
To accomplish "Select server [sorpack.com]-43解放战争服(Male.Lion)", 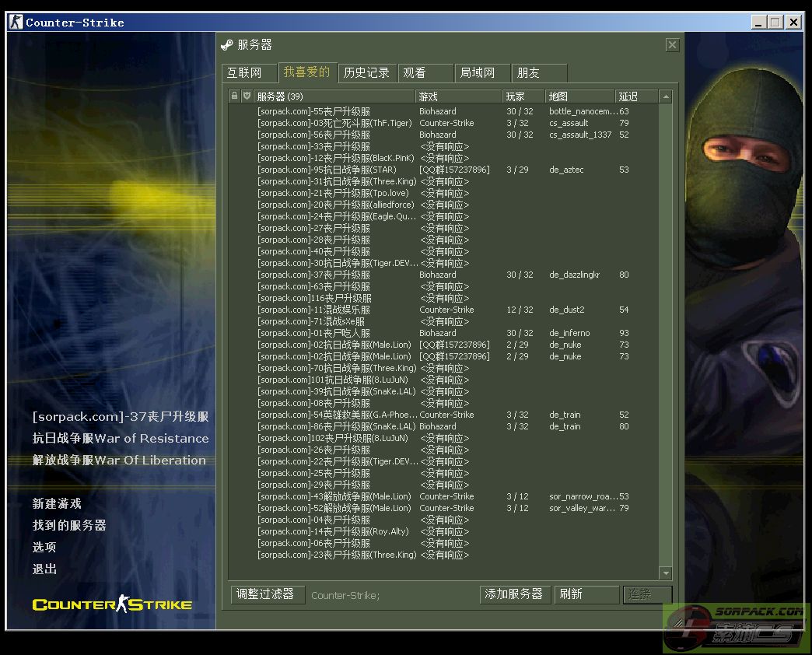I will [443, 496].
